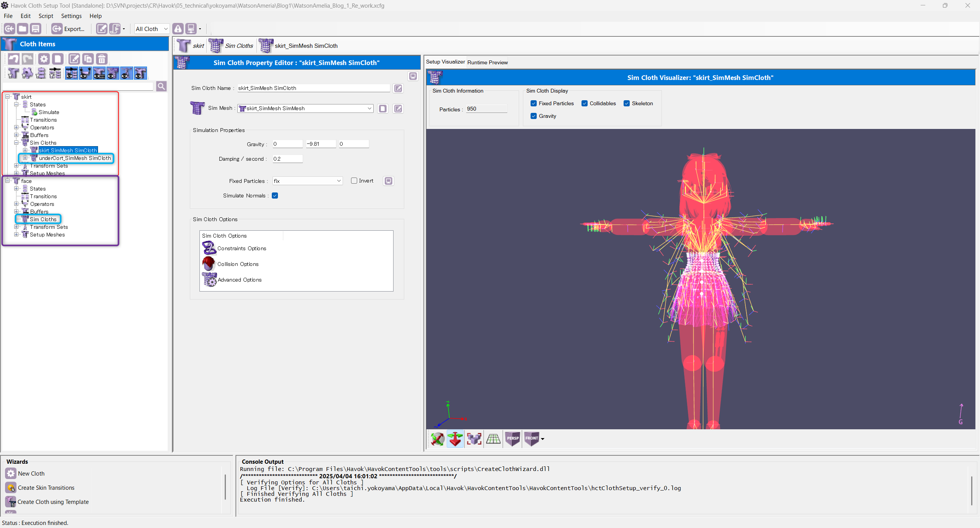980x528 pixels.
Task: Toggle the operators eye visibility button
Action: (85, 73)
